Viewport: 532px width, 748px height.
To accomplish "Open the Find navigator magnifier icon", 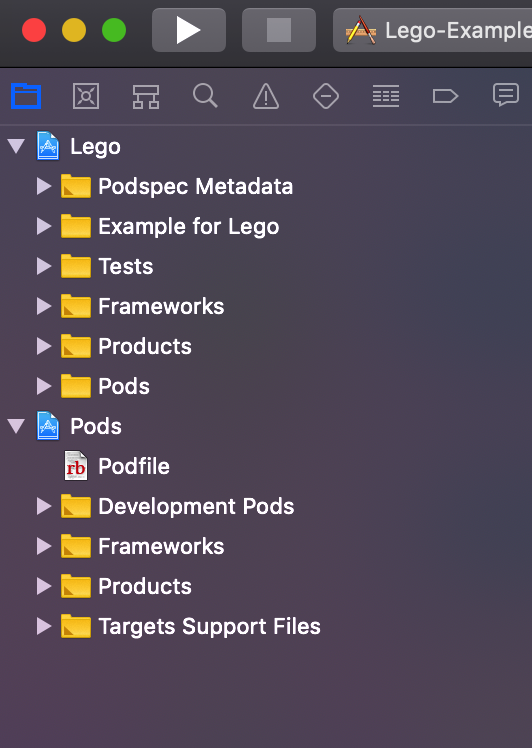I will pos(206,96).
